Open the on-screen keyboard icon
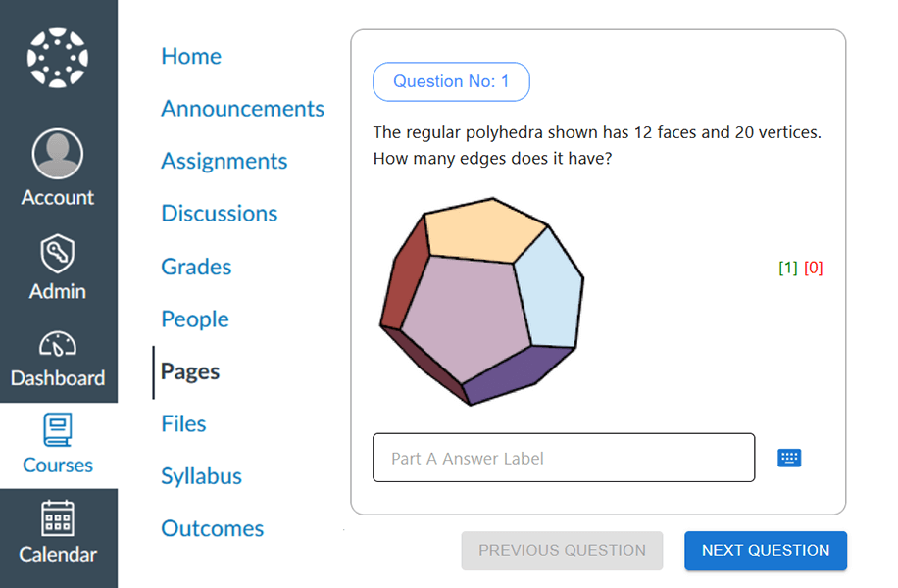 789,458
